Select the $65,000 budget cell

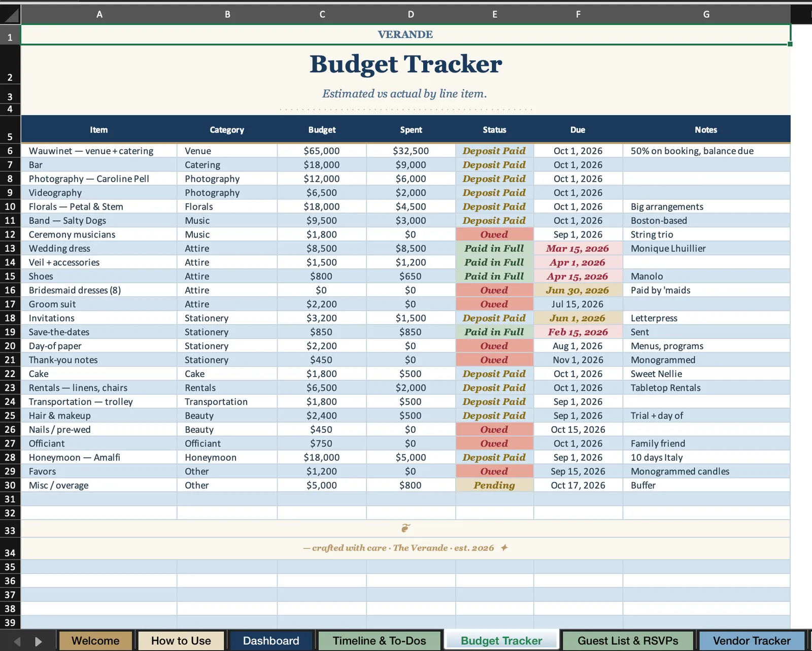[x=322, y=151]
